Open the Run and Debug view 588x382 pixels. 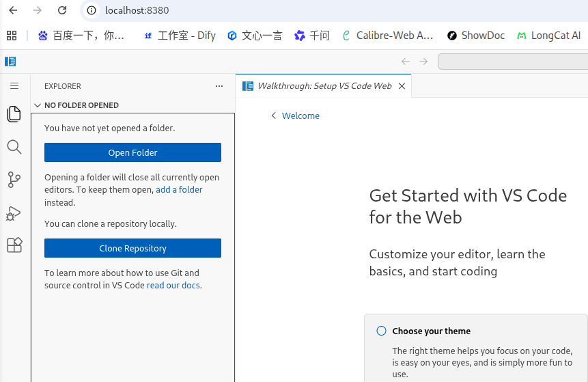[14, 213]
